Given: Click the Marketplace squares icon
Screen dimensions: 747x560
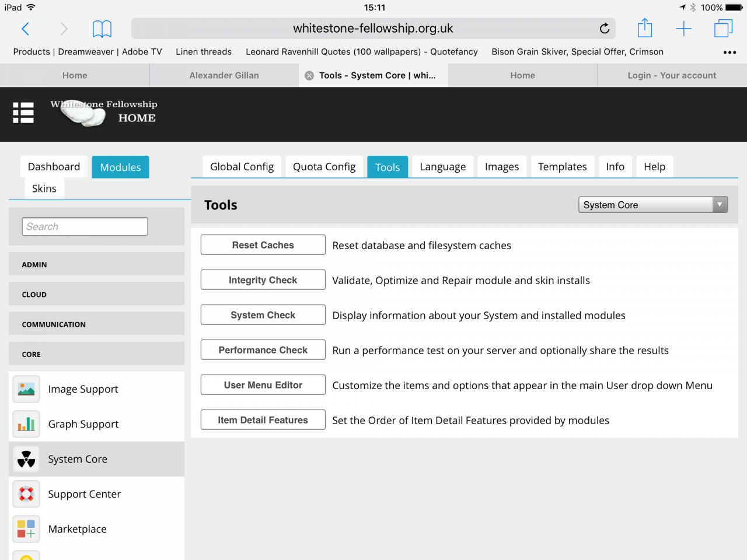Looking at the screenshot, I should pos(26,529).
